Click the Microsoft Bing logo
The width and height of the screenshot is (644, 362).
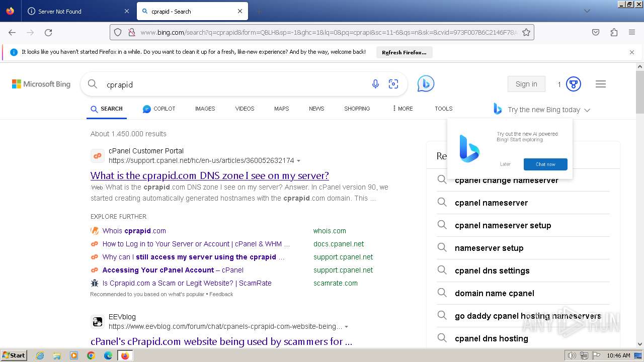[x=41, y=84]
